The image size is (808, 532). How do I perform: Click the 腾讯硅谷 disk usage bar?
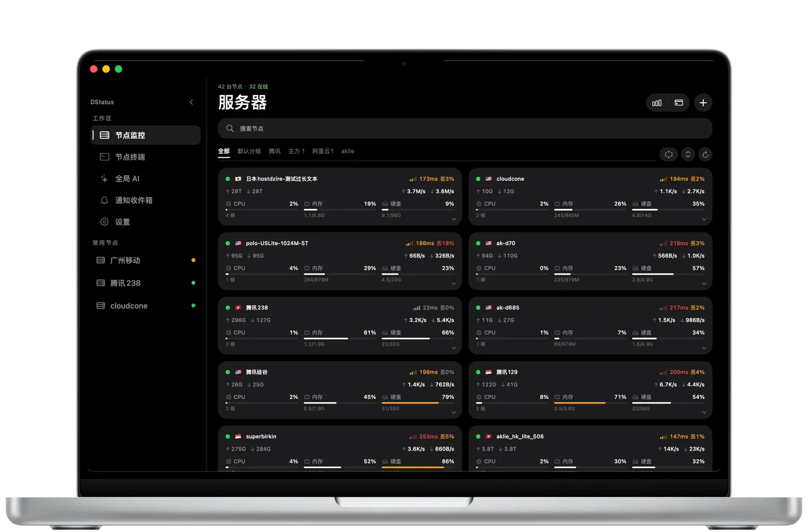(x=418, y=403)
